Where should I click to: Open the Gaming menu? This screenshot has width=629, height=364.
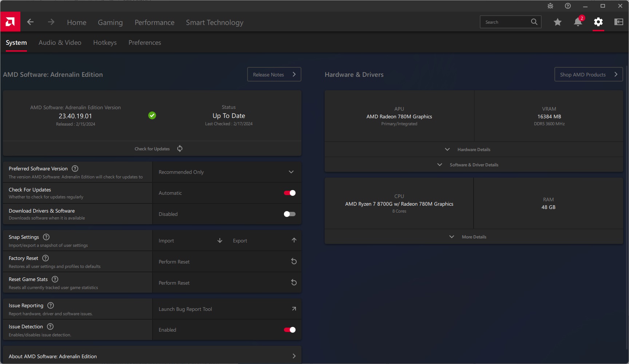110,22
